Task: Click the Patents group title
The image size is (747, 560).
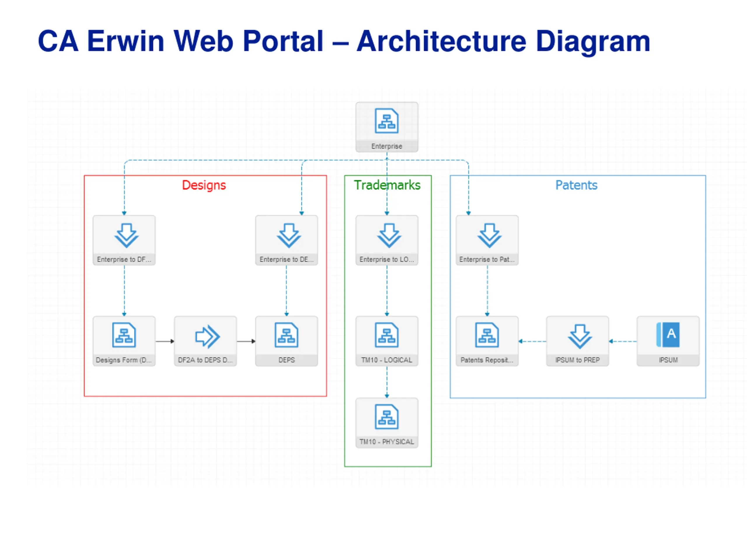Action: tap(577, 185)
